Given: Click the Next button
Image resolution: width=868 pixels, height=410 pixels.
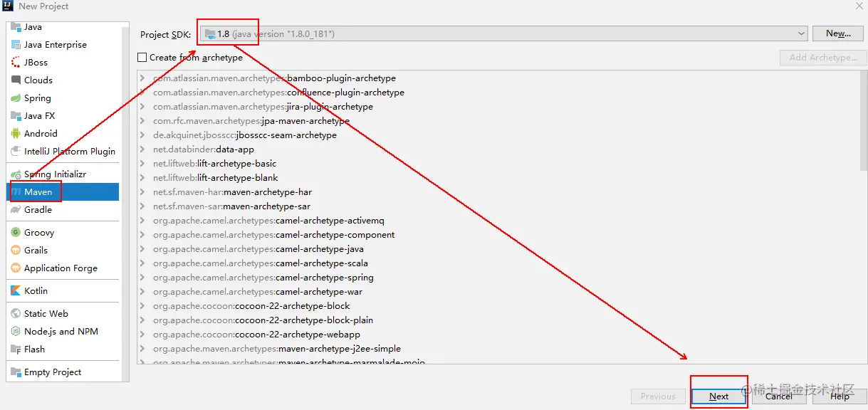Looking at the screenshot, I should point(718,396).
